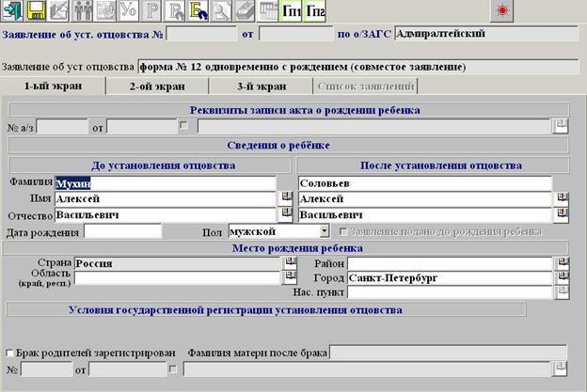
Task: Open the по о/ЗАГС Адмиралтейский selector field
Action: tap(486, 34)
